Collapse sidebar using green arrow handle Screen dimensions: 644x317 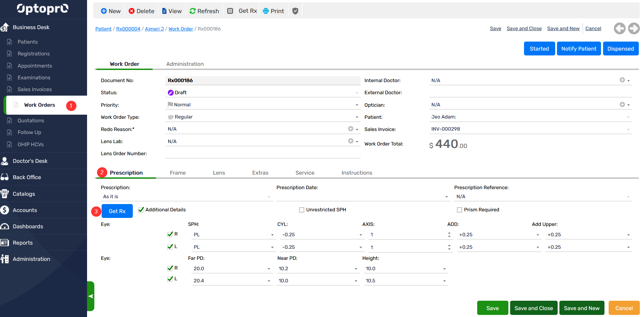pos(91,296)
